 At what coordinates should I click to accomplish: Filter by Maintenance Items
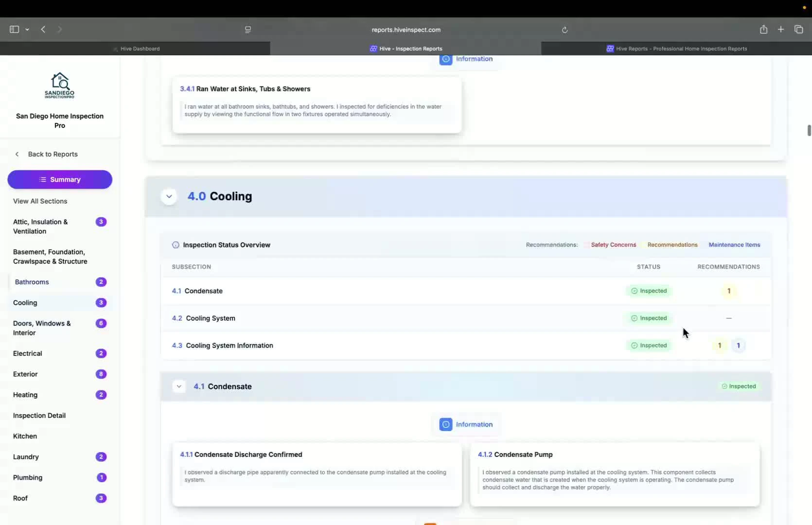[734, 245]
